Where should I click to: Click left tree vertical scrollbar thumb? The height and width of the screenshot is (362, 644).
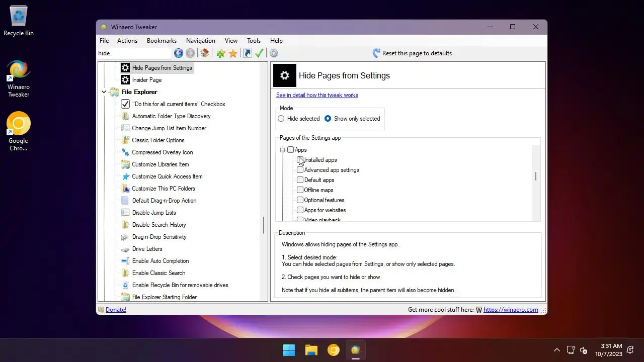[264, 225]
